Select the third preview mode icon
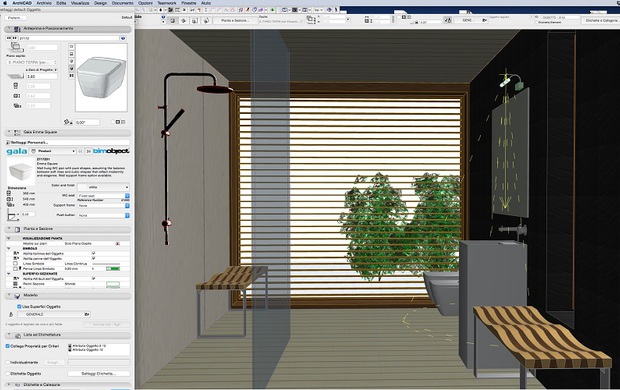 [72, 61]
